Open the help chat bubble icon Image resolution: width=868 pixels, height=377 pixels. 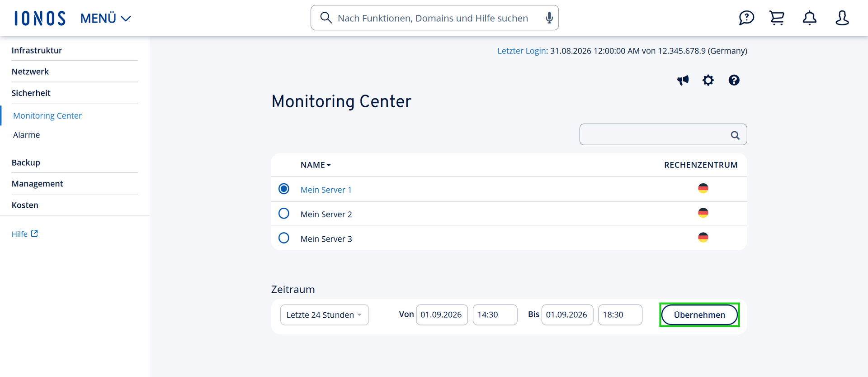click(746, 18)
